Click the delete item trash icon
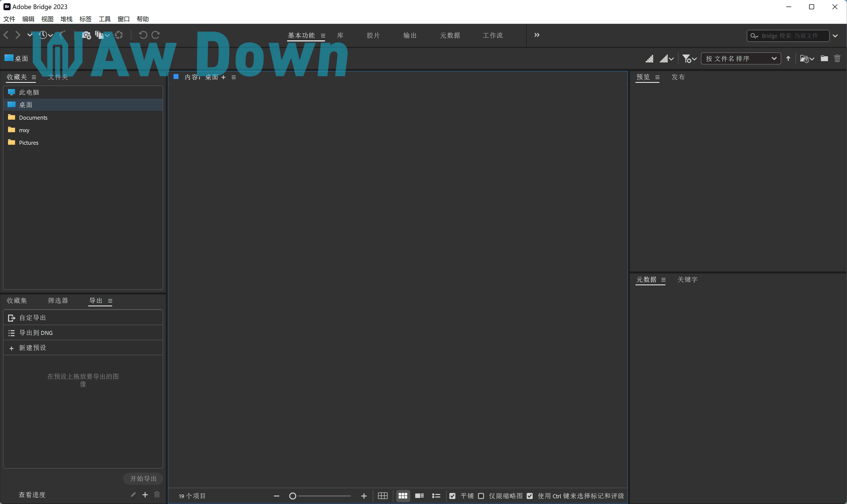This screenshot has width=847, height=504. (837, 58)
